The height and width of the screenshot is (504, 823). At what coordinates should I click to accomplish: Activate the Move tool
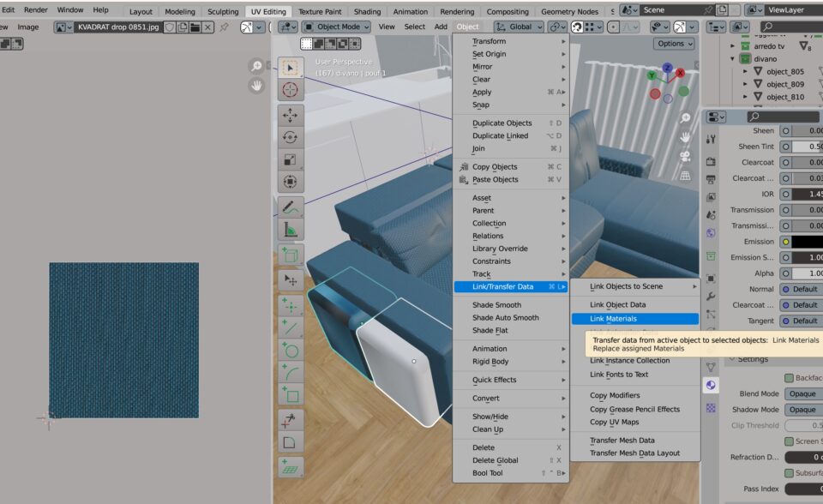pyautogui.click(x=291, y=115)
